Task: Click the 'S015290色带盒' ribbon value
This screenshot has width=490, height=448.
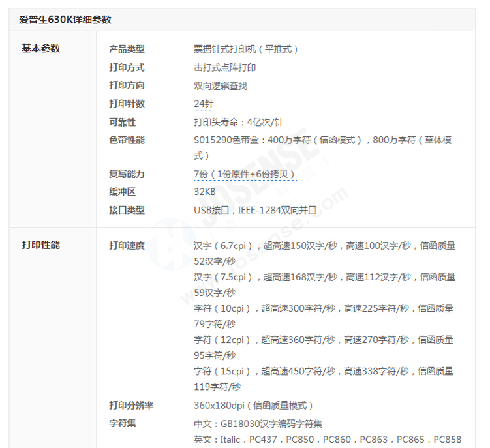Action: [x=322, y=147]
